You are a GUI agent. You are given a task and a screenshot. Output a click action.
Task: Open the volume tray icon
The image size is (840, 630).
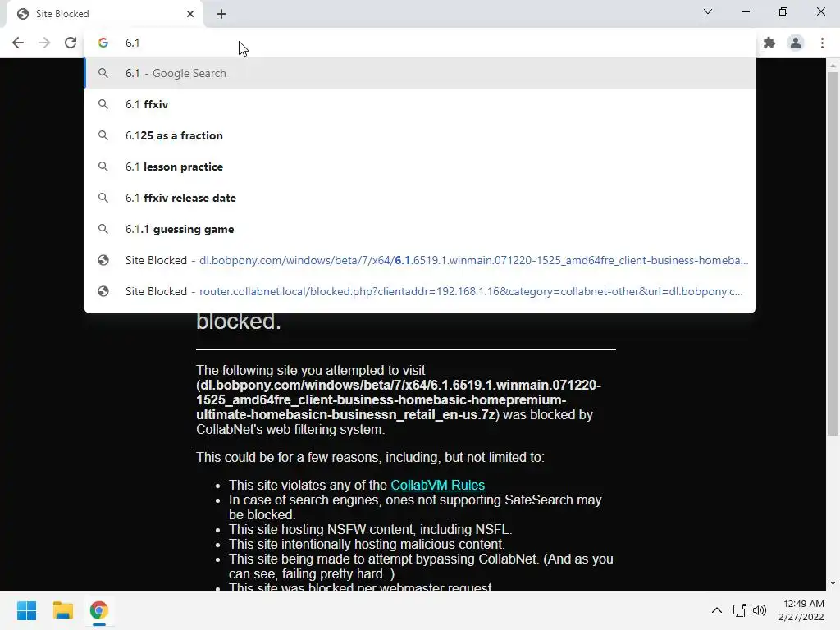point(759,610)
